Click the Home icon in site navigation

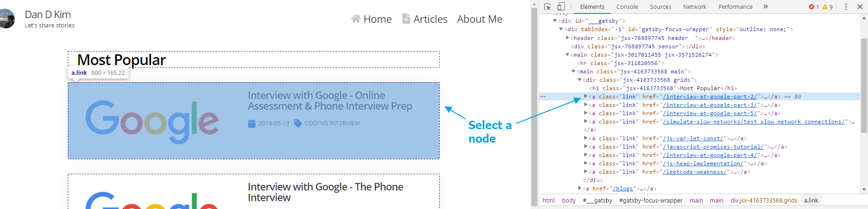(x=356, y=19)
